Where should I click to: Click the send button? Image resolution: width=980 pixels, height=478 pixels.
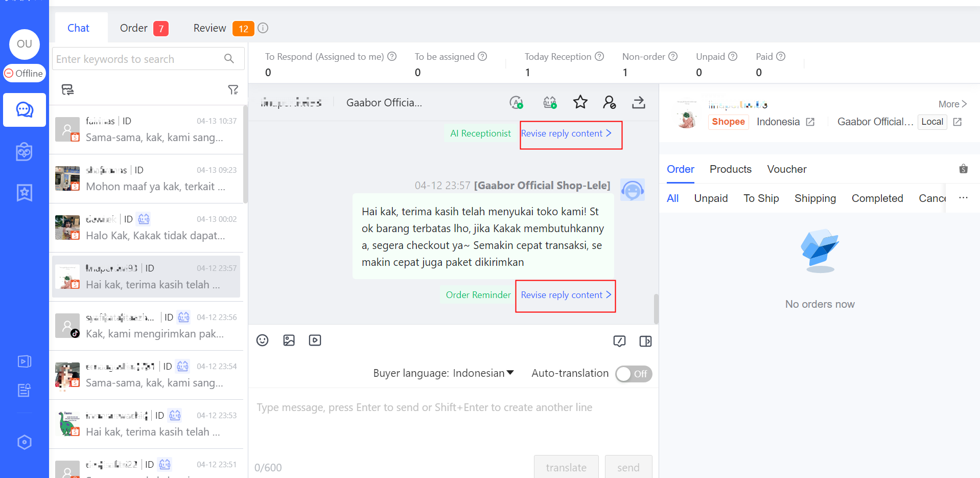click(x=628, y=467)
